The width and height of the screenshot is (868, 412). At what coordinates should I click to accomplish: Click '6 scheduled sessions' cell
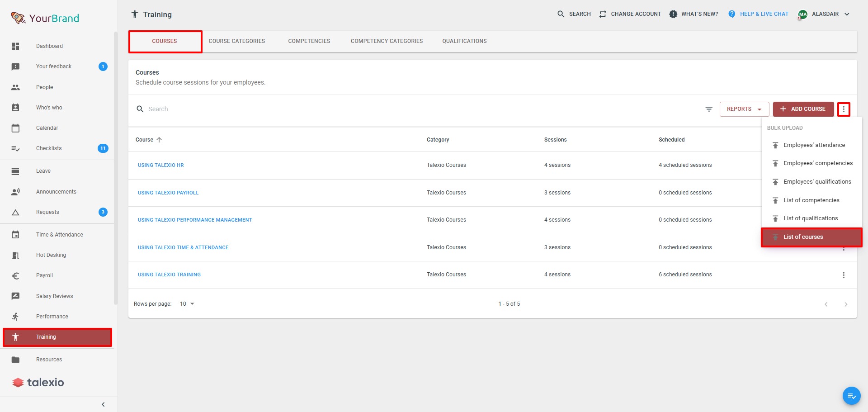click(x=685, y=275)
